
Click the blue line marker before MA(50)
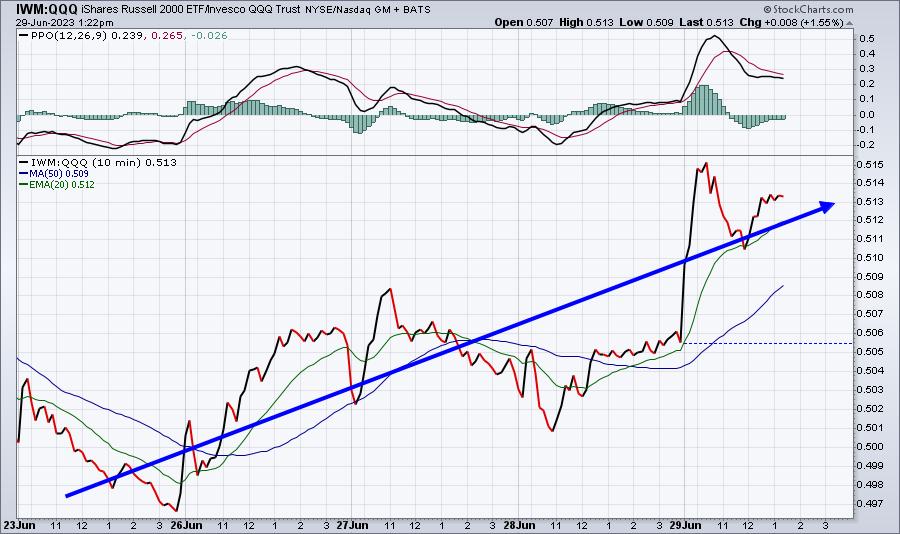click(24, 173)
